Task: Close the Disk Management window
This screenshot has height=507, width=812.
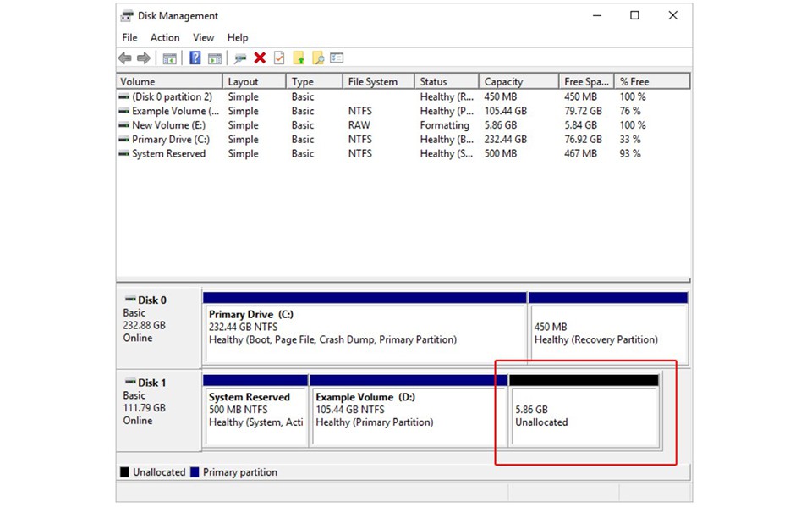Action: tap(672, 15)
